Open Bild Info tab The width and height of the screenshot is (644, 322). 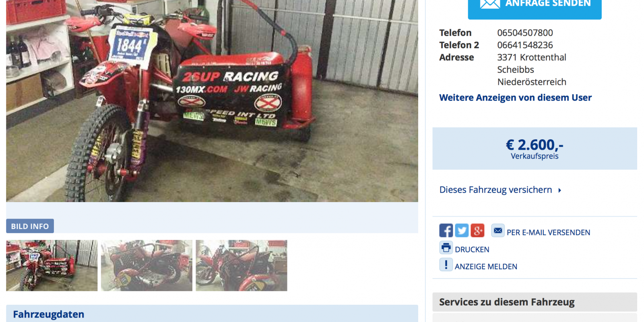tap(30, 226)
